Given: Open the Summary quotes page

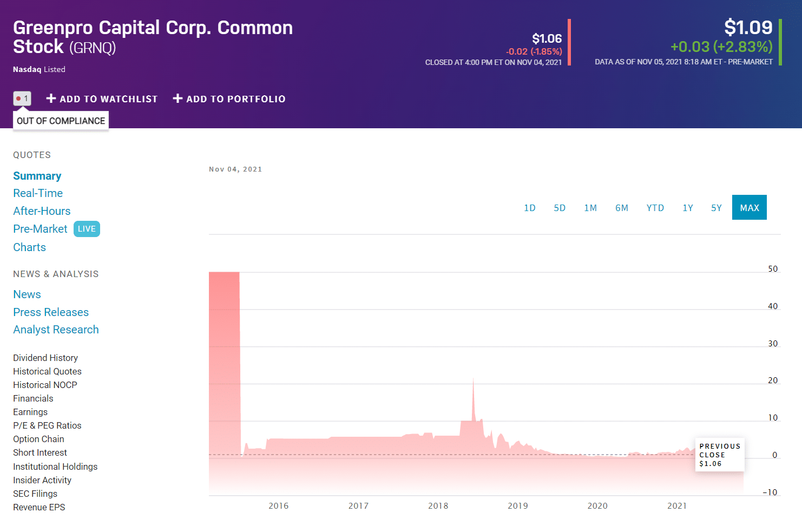Looking at the screenshot, I should pyautogui.click(x=37, y=176).
